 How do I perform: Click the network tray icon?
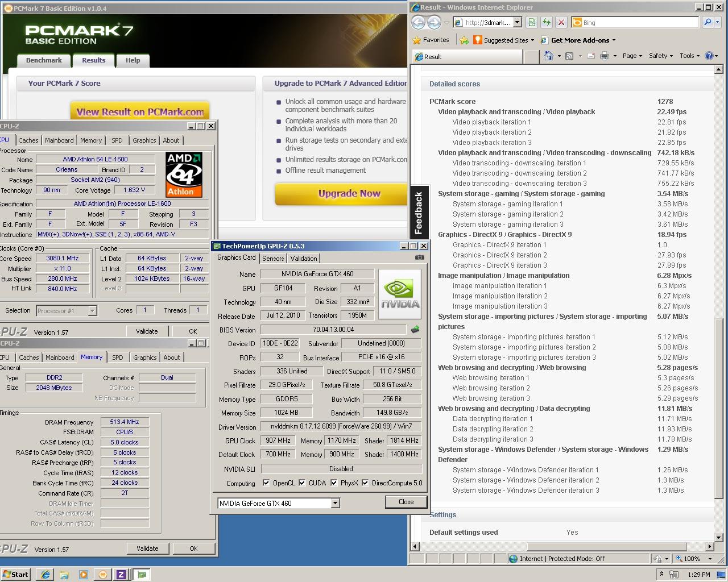[x=675, y=575]
